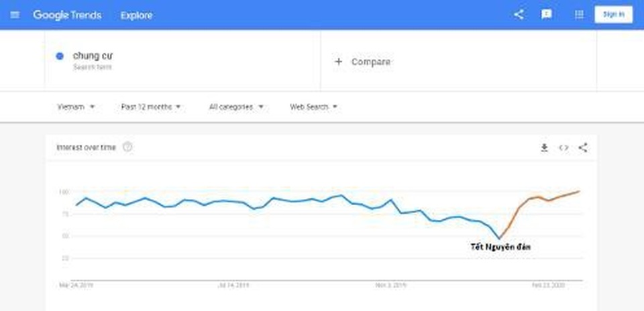Share the interest over time chart
This screenshot has height=311, width=644.
coord(583,148)
